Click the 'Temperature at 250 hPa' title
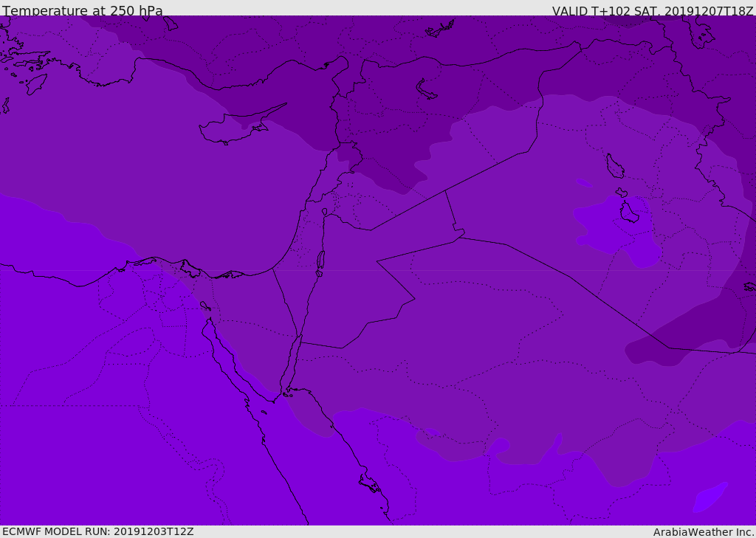Viewport: 756px width, 538px height. tap(83, 10)
